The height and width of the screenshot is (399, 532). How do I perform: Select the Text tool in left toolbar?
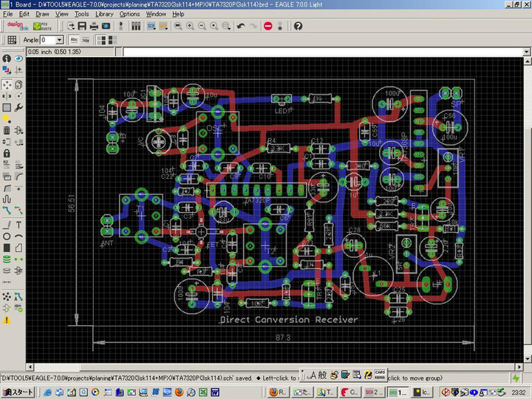click(x=18, y=225)
